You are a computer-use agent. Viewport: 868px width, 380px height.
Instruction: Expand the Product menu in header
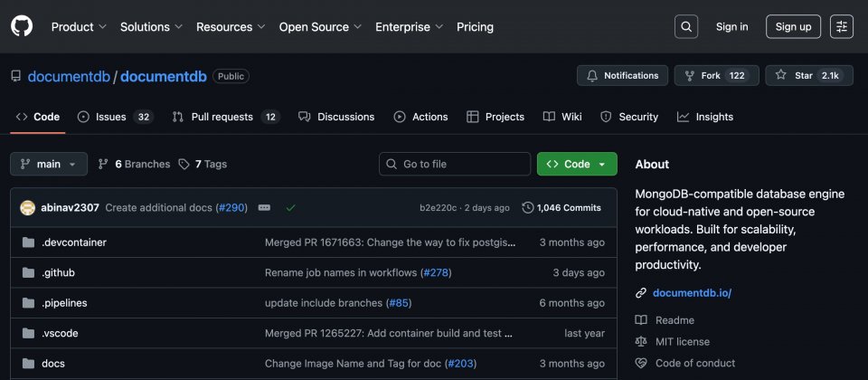(79, 26)
